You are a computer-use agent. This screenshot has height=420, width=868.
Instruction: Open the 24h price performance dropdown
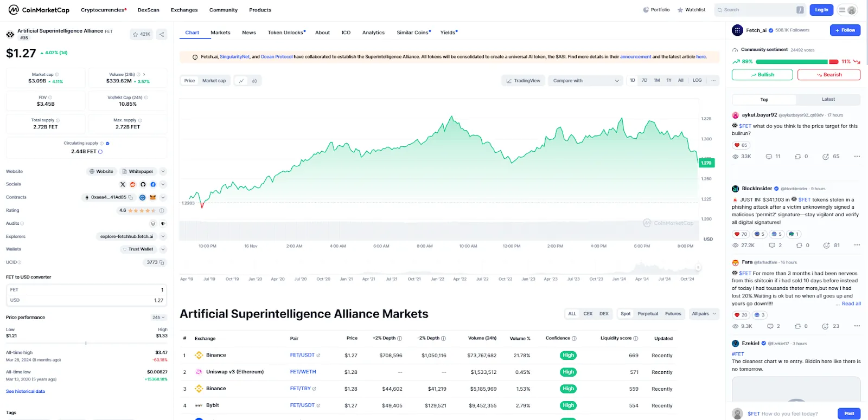click(x=158, y=318)
